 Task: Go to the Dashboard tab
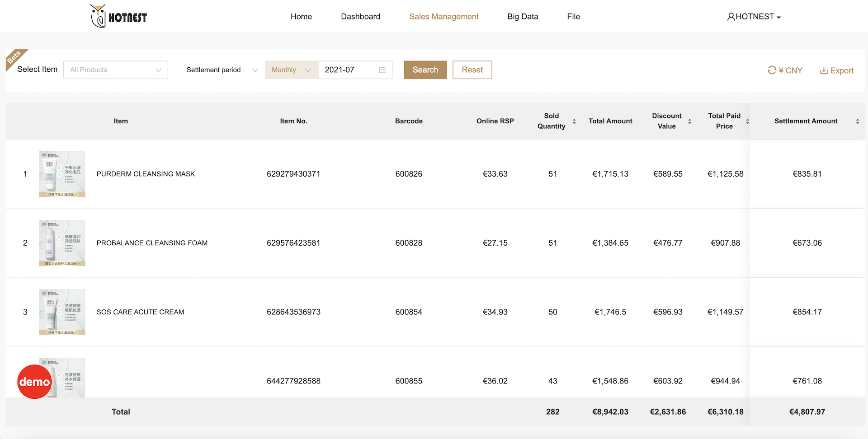tap(360, 17)
